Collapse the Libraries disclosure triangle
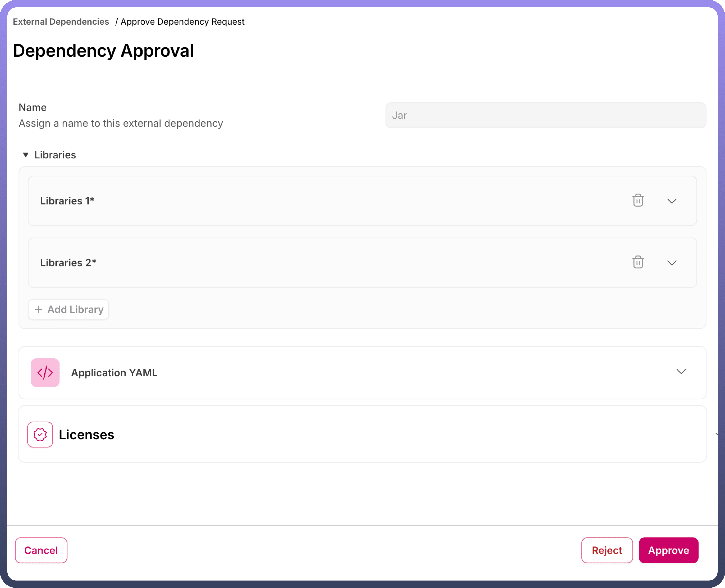Viewport: 725px width, 588px height. click(26, 155)
